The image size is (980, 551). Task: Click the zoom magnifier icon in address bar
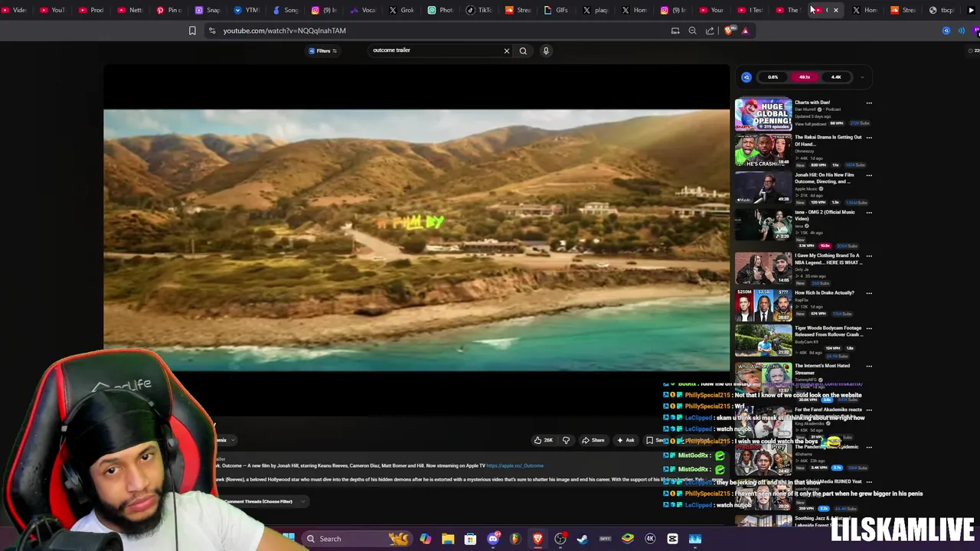pos(692,31)
